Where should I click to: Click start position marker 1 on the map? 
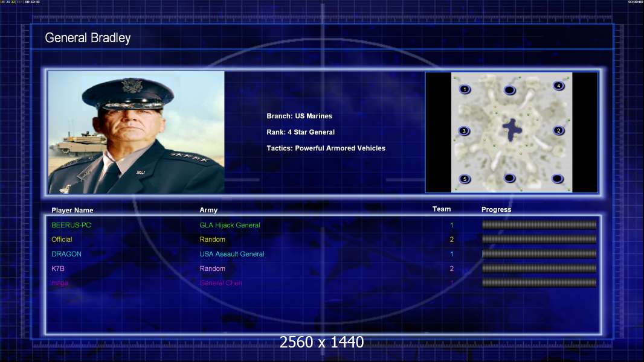465,89
